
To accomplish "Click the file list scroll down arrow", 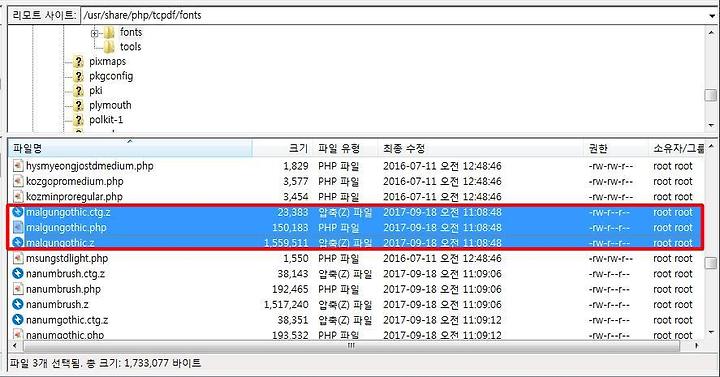I will 711,332.
